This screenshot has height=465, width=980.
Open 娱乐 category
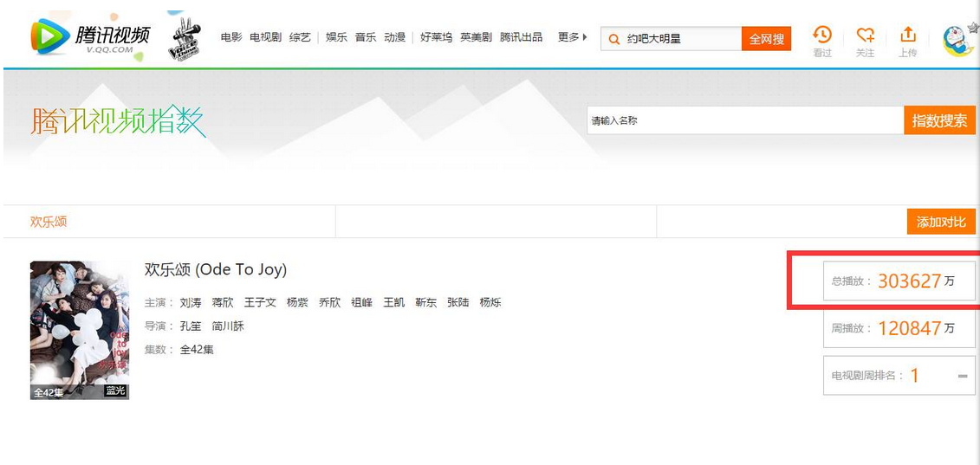click(336, 37)
